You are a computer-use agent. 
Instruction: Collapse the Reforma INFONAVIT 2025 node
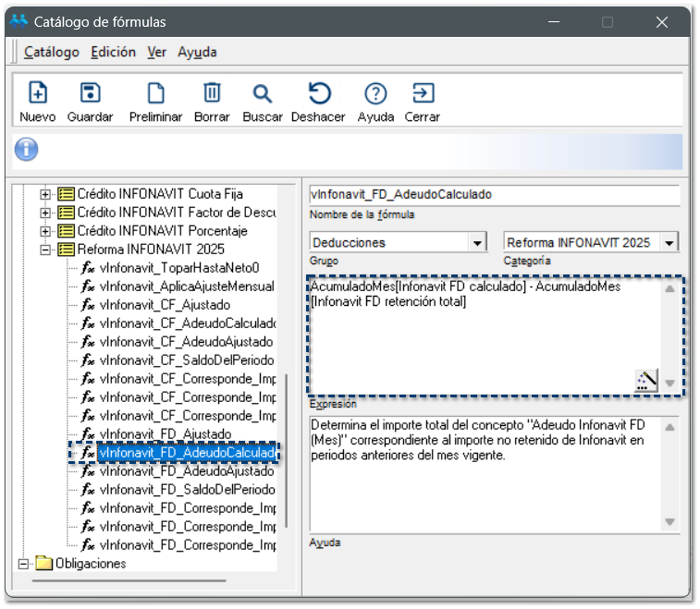click(x=44, y=250)
